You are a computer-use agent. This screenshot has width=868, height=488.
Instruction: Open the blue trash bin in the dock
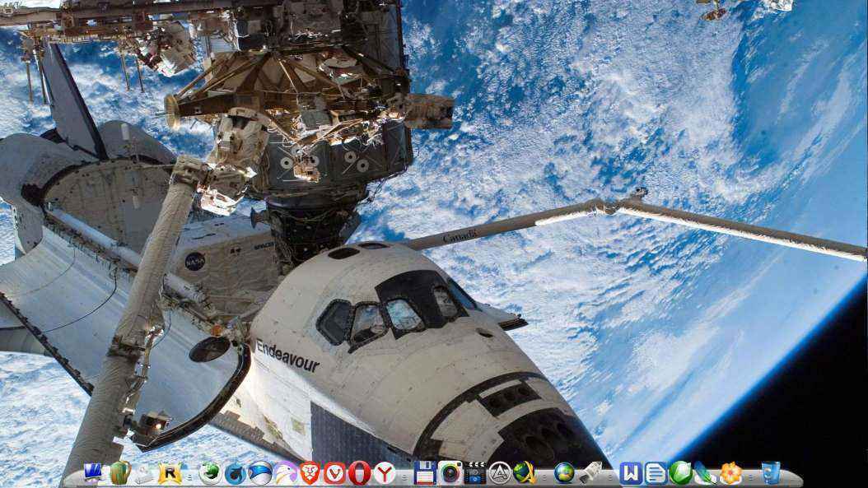pos(771,473)
